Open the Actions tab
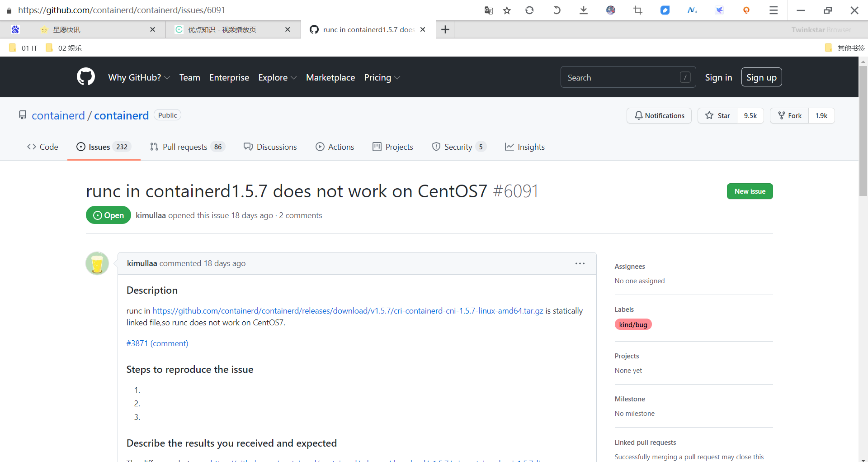The image size is (868, 462). [335, 147]
